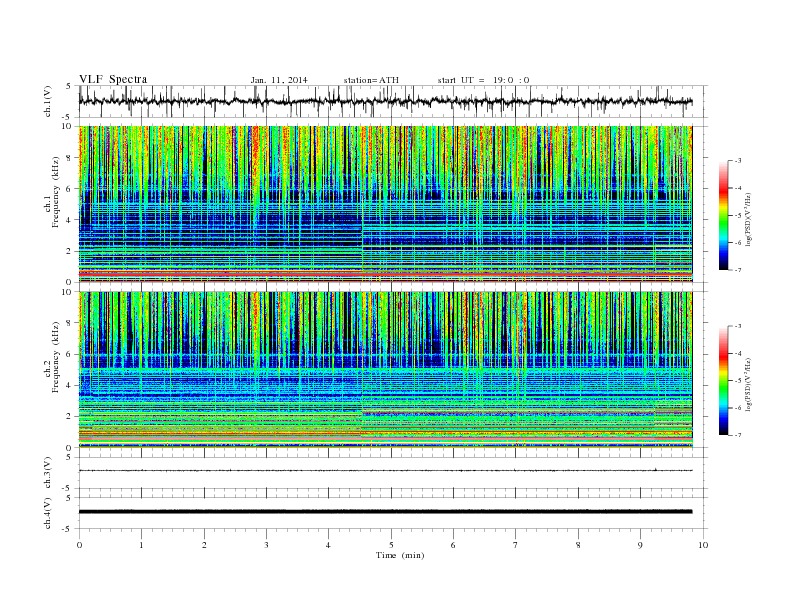792x612 pixels.
Task: Click the ch.2 "Frequency (kHz)" axis label
Action: point(56,356)
